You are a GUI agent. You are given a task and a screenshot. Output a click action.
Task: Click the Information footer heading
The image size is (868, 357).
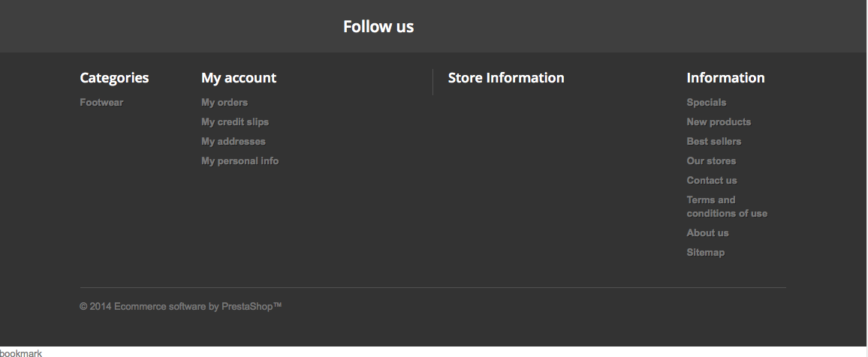[725, 78]
